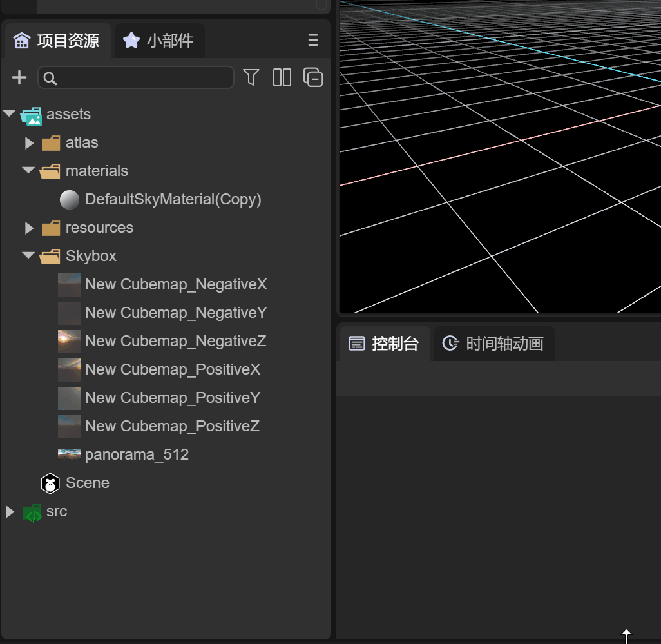The height and width of the screenshot is (644, 661).
Task: Select New Cubemap_NegativeZ texture item
Action: pos(175,341)
